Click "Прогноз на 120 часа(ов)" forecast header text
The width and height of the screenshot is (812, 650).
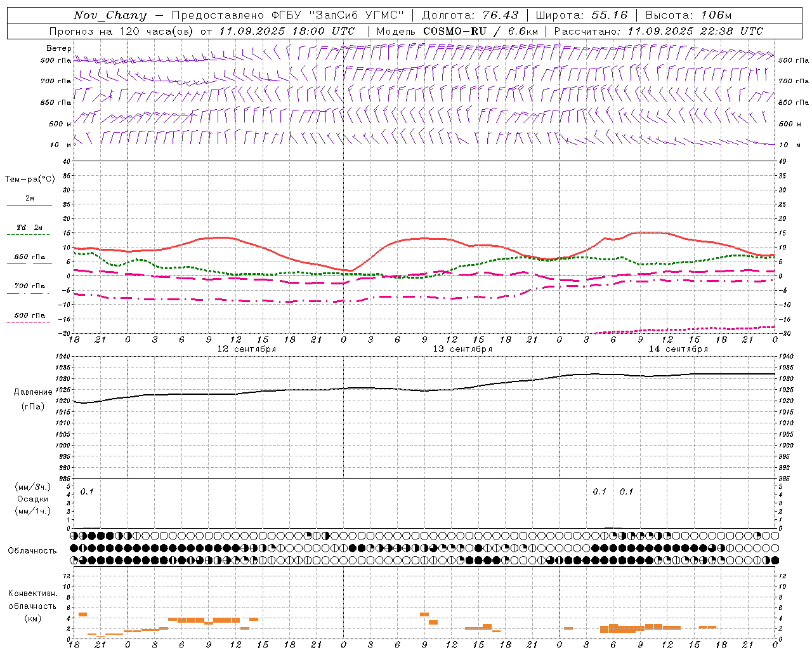pyautogui.click(x=122, y=31)
